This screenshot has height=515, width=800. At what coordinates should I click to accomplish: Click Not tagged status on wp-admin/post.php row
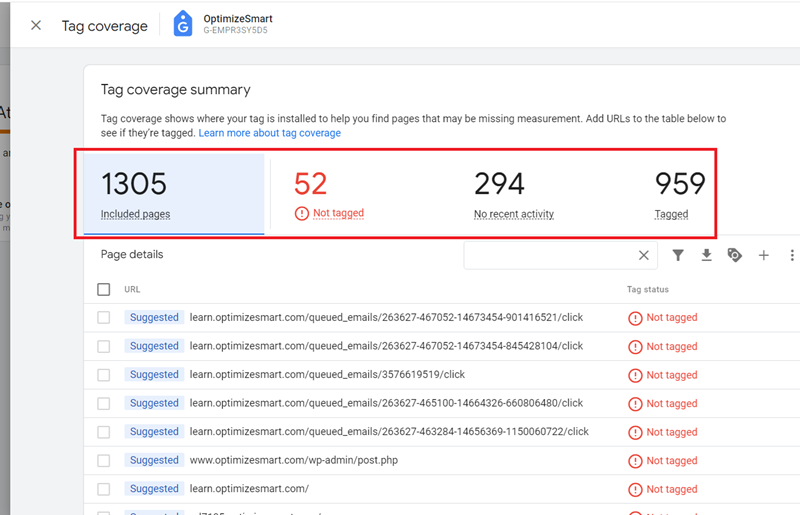pyautogui.click(x=663, y=461)
